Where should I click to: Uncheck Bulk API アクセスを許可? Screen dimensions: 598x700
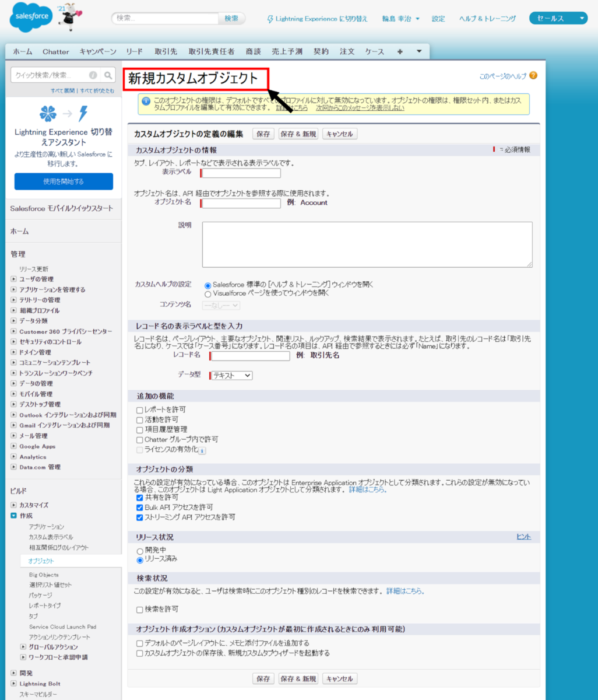point(139,508)
